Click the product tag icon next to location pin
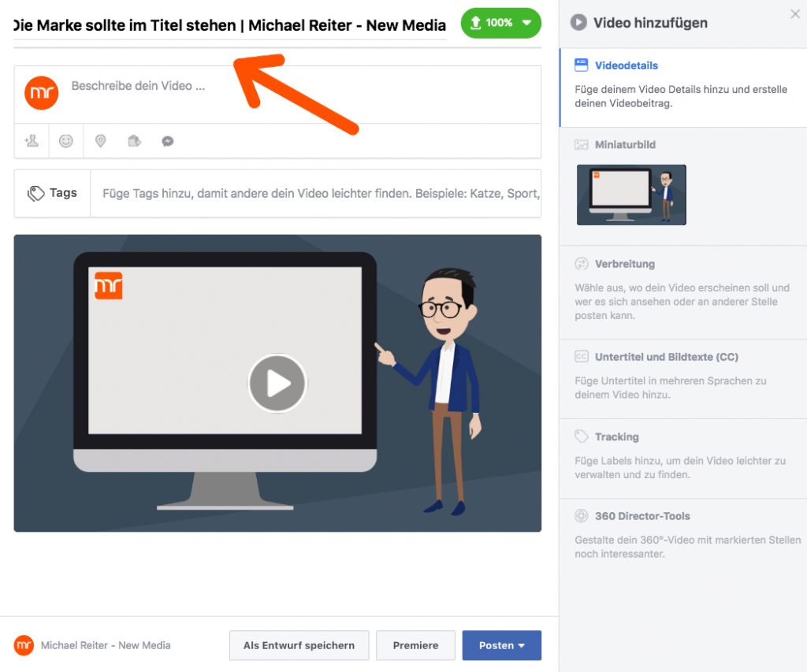This screenshot has height=672, width=807. [x=134, y=141]
